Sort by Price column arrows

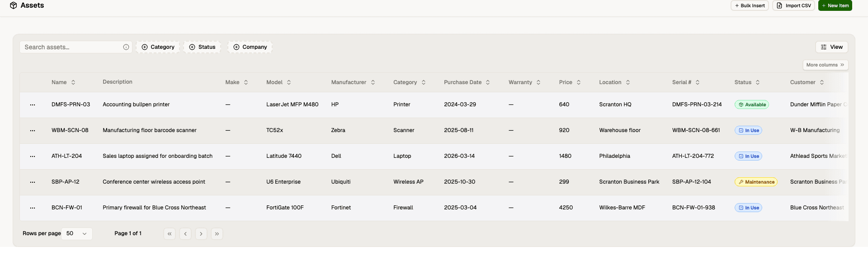[x=579, y=82]
